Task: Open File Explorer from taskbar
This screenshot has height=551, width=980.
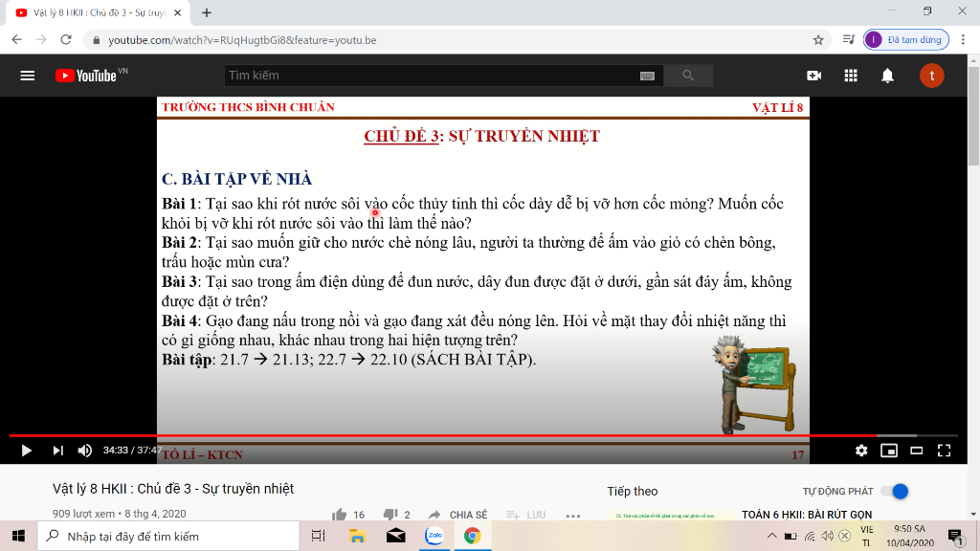Action: (x=357, y=536)
